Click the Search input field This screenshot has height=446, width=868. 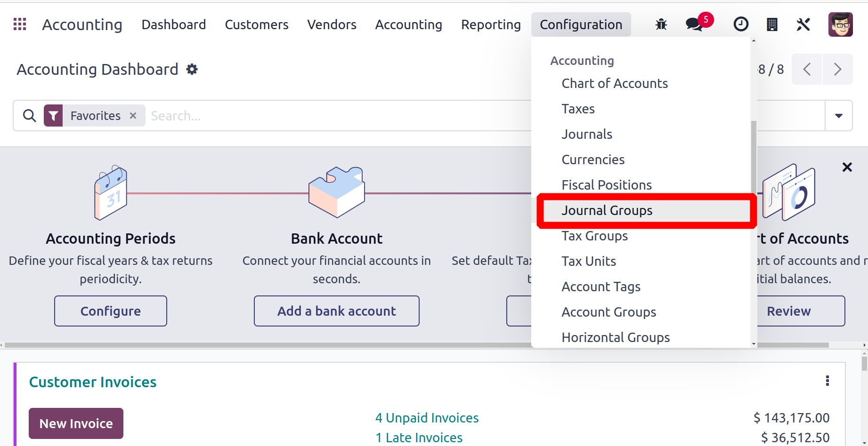point(330,116)
